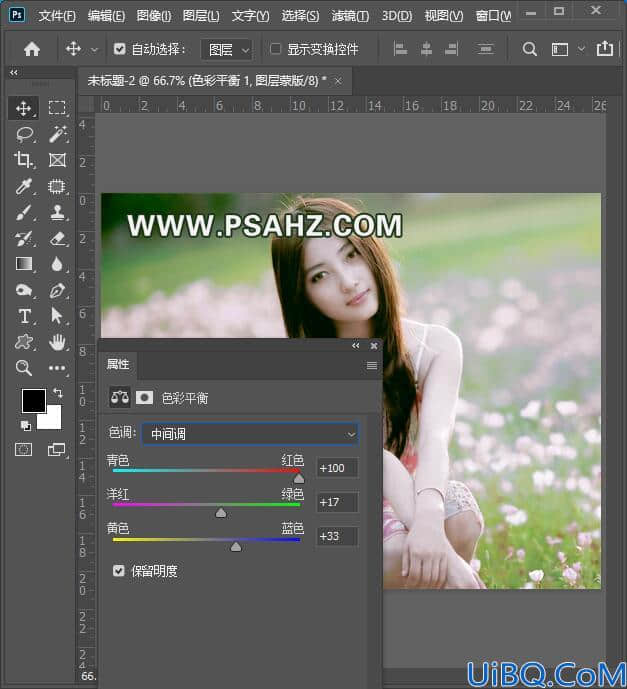Toggle Quick Mask mode
627x689 pixels.
pos(23,450)
